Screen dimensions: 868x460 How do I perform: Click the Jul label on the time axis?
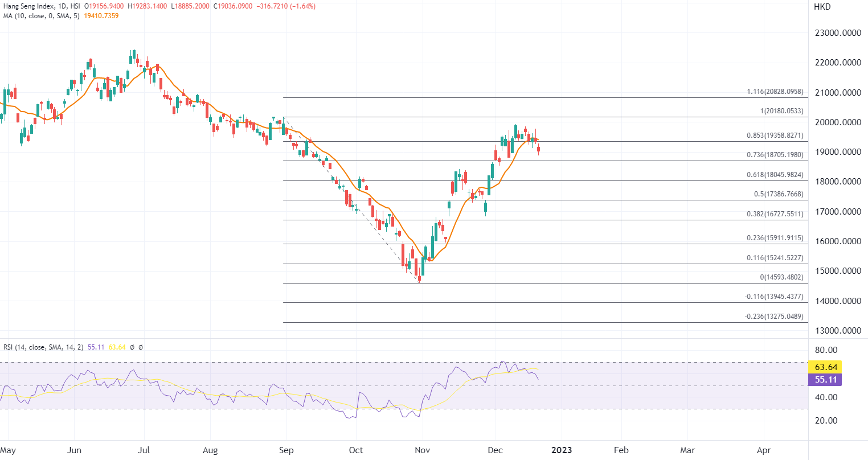click(144, 450)
